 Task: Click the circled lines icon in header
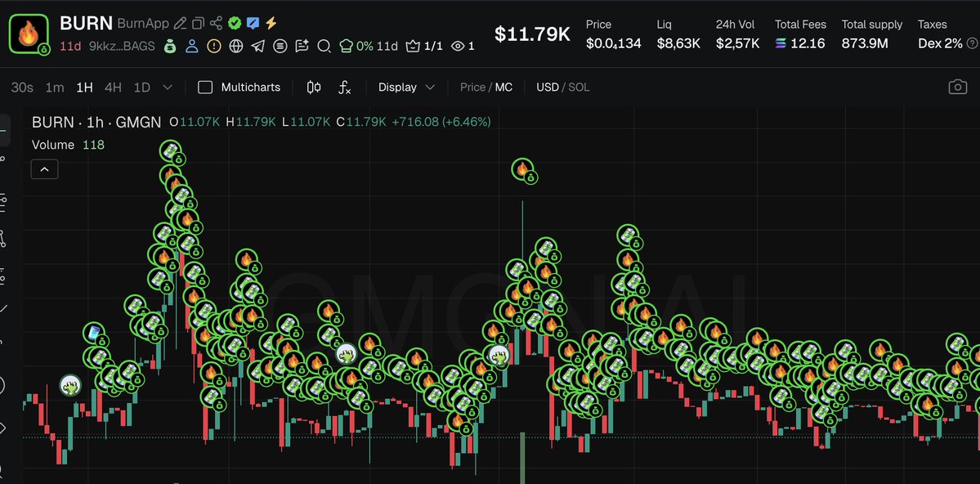point(280,47)
